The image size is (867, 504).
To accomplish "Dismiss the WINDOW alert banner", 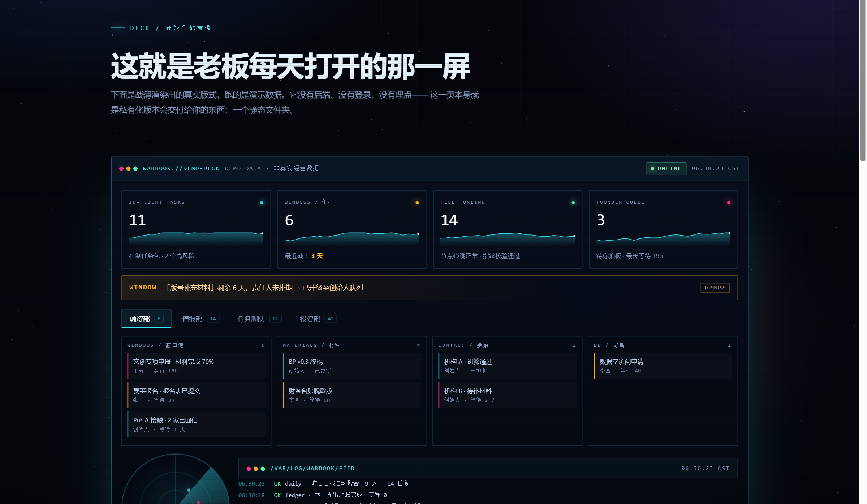I will point(715,288).
